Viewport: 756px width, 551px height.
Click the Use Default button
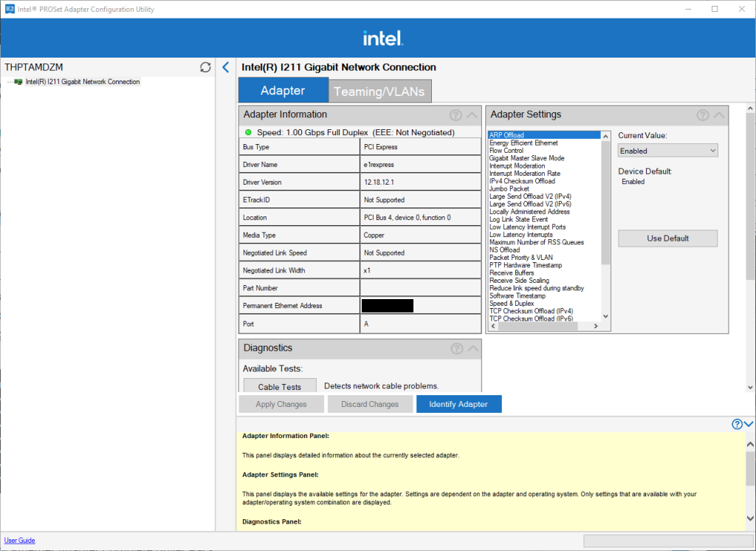click(x=667, y=239)
